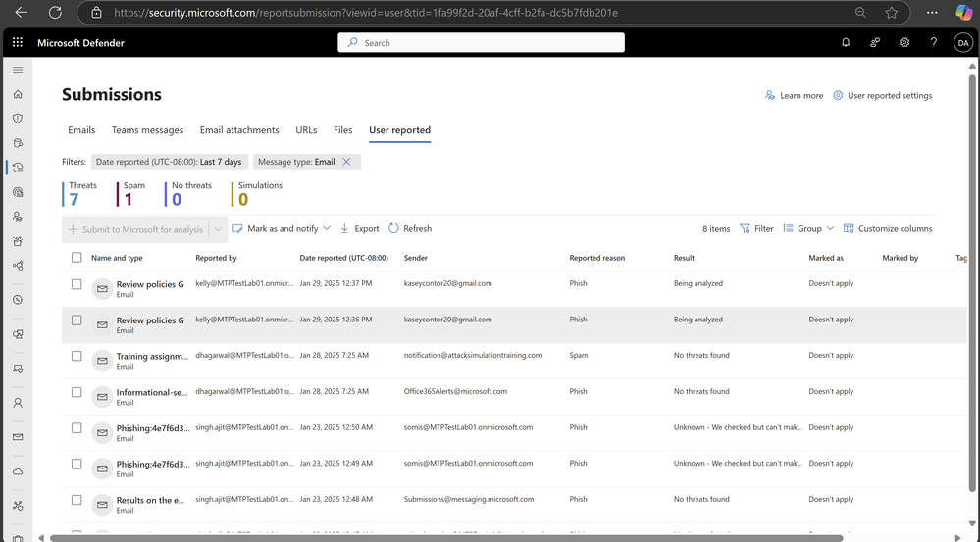This screenshot has width=980, height=542.
Task: Open the Copilot icon in browser toolbar
Action: pyautogui.click(x=963, y=13)
